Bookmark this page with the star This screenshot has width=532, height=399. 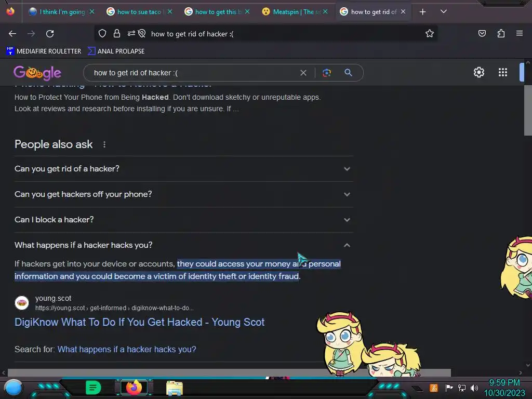(430, 33)
